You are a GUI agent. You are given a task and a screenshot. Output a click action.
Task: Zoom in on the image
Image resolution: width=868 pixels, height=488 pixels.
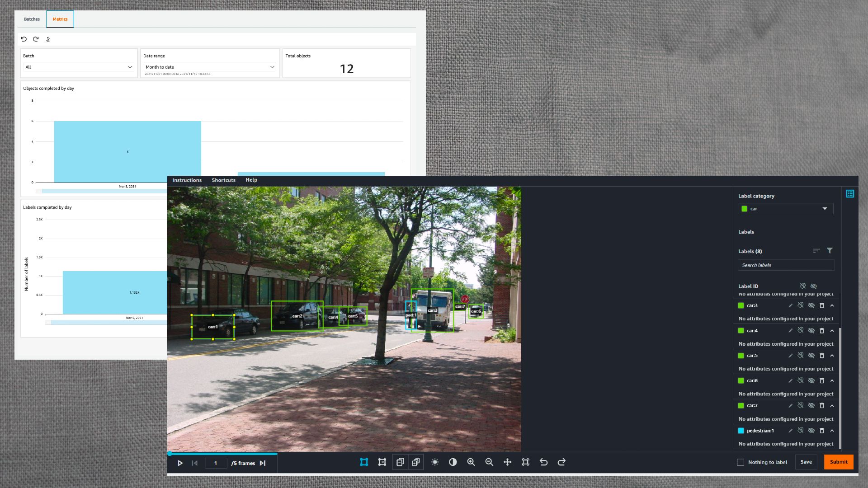pyautogui.click(x=471, y=462)
